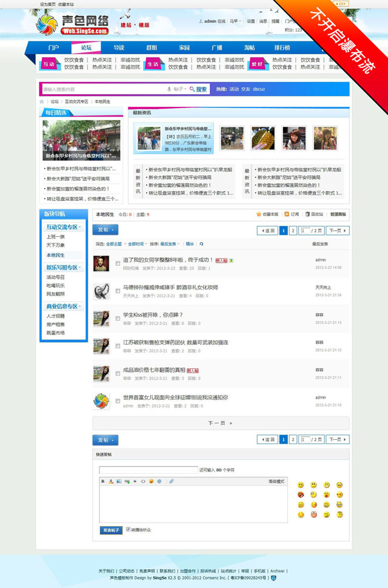Click the smiley icon in editor toolbar

[151, 481]
